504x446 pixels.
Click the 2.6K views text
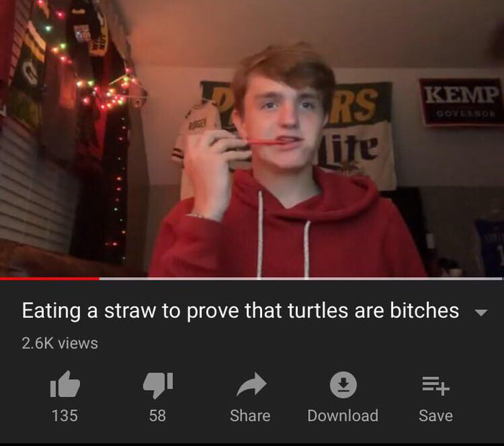click(60, 343)
